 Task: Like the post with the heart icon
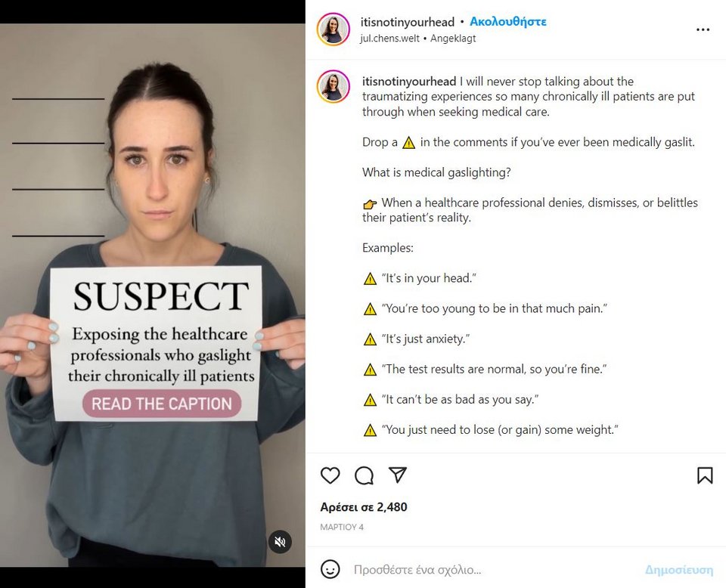point(330,475)
